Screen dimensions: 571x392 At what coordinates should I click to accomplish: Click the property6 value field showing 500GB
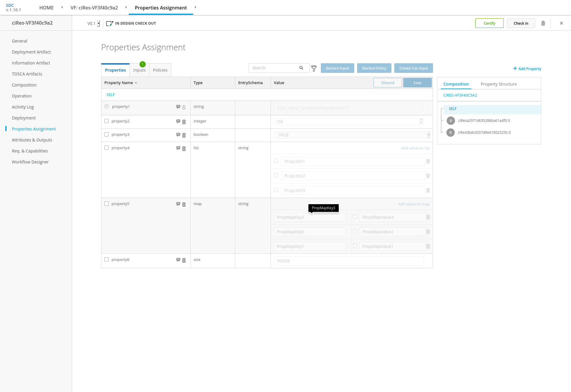point(348,261)
